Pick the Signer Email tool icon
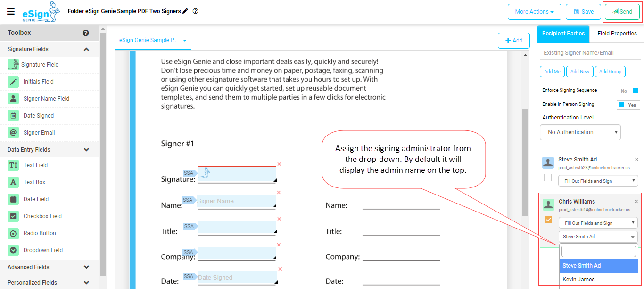Viewport: 644px width, 289px height. pyautogui.click(x=13, y=133)
